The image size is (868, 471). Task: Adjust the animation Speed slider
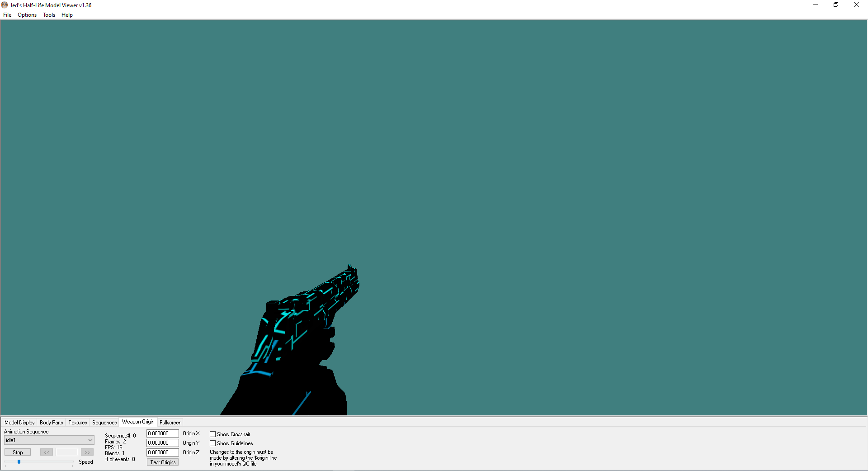pyautogui.click(x=19, y=462)
